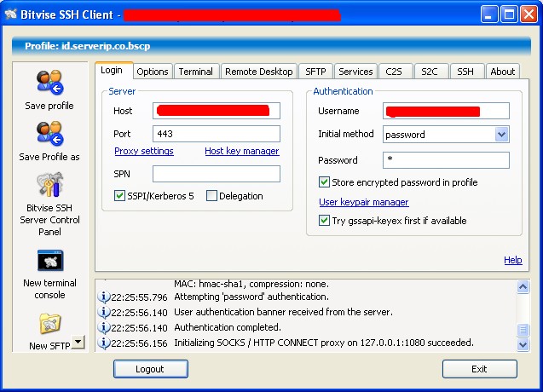Close the Bitvise SSH Client window
The width and height of the screenshot is (543, 392).
[x=529, y=14]
